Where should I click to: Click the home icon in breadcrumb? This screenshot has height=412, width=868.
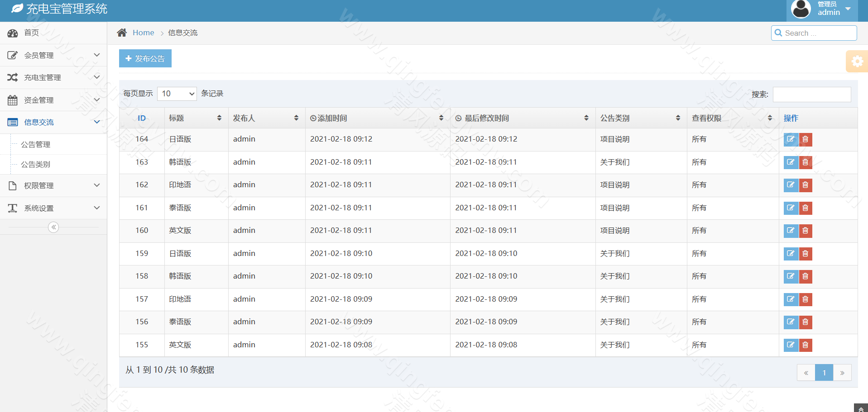[122, 33]
